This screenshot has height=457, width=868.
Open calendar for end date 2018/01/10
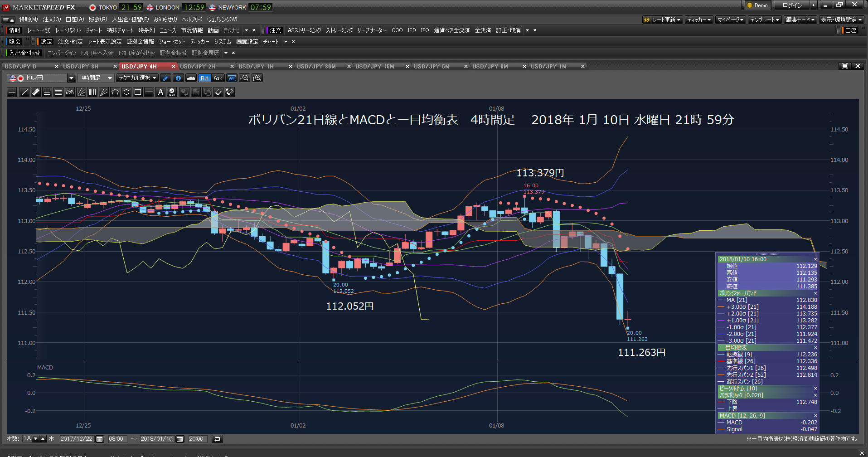180,439
